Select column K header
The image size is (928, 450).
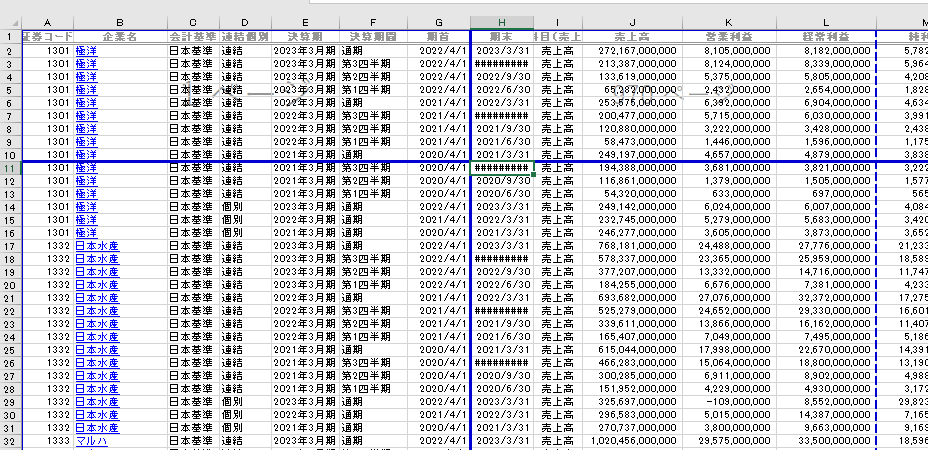coord(729,22)
